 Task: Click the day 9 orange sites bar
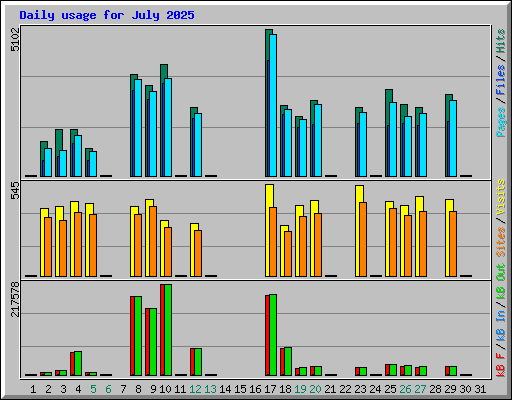[x=153, y=242]
